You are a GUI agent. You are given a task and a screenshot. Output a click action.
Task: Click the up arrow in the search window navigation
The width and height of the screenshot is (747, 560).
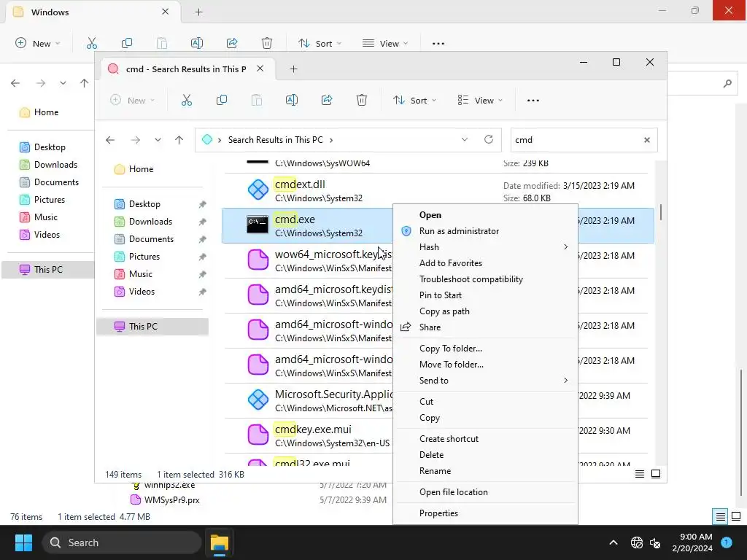(179, 140)
